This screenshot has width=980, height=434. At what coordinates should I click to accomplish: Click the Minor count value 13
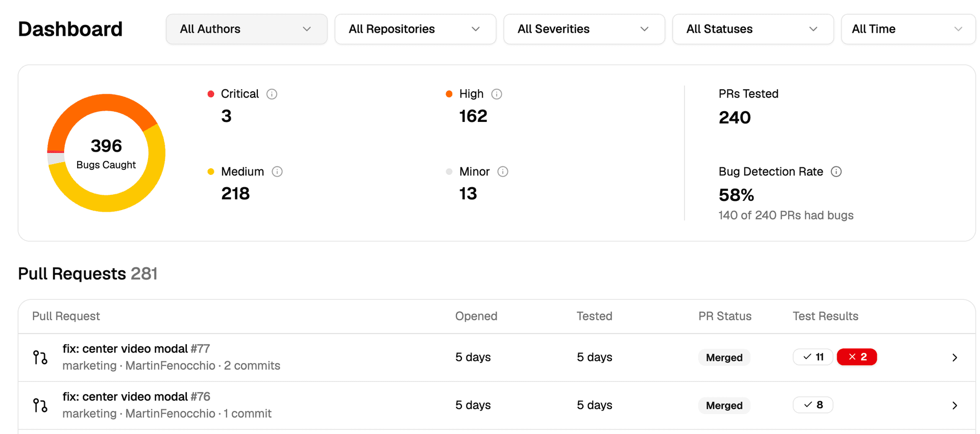(x=468, y=194)
